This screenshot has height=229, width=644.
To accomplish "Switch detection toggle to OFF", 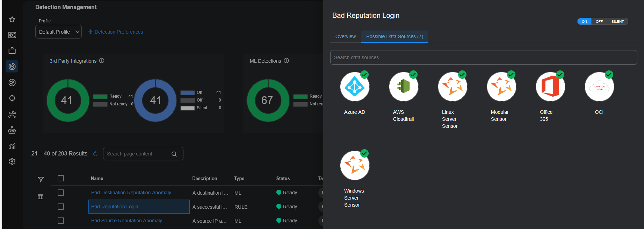I will (599, 22).
